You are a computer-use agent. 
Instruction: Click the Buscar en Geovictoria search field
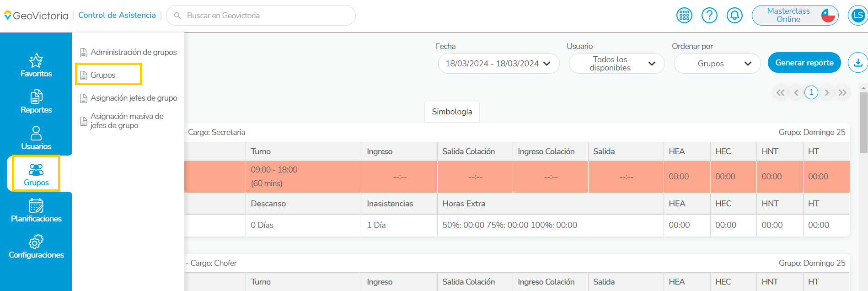coord(265,16)
